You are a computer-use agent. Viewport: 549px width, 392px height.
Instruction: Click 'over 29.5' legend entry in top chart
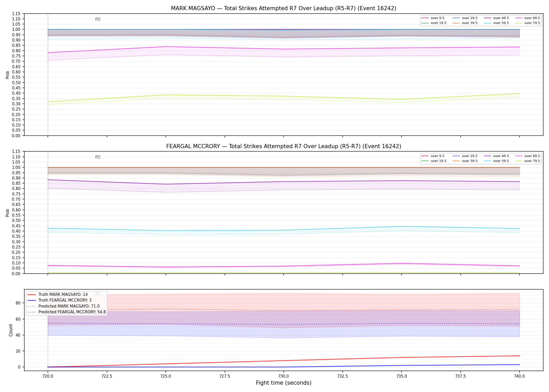coord(465,18)
